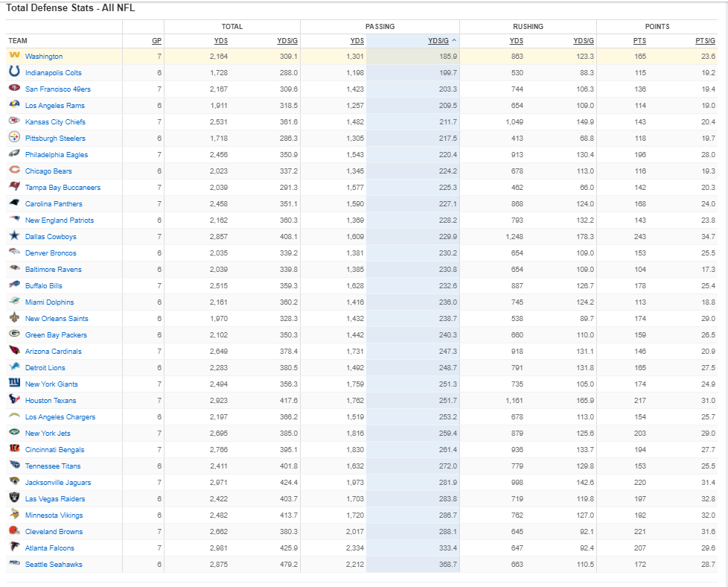Click the San Francisco 49ers logo
This screenshot has width=728, height=587.
pyautogui.click(x=14, y=88)
